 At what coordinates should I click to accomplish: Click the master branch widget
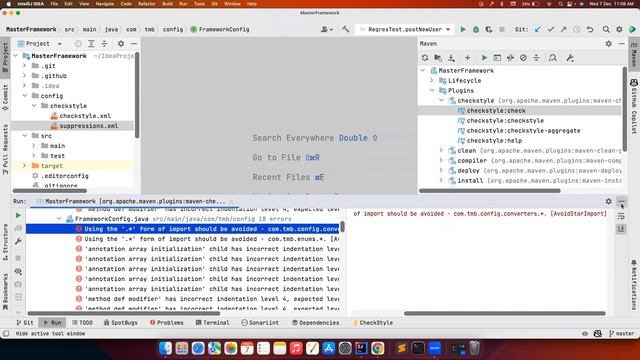pos(621,333)
